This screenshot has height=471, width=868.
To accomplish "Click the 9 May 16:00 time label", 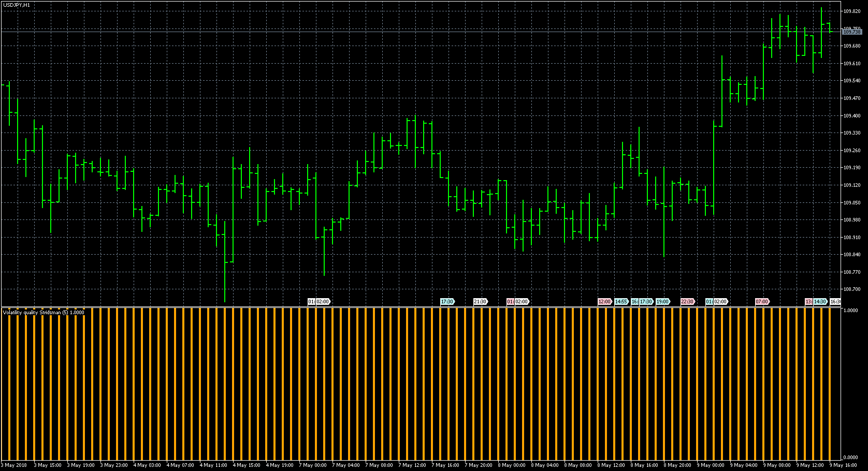I will point(843,465).
